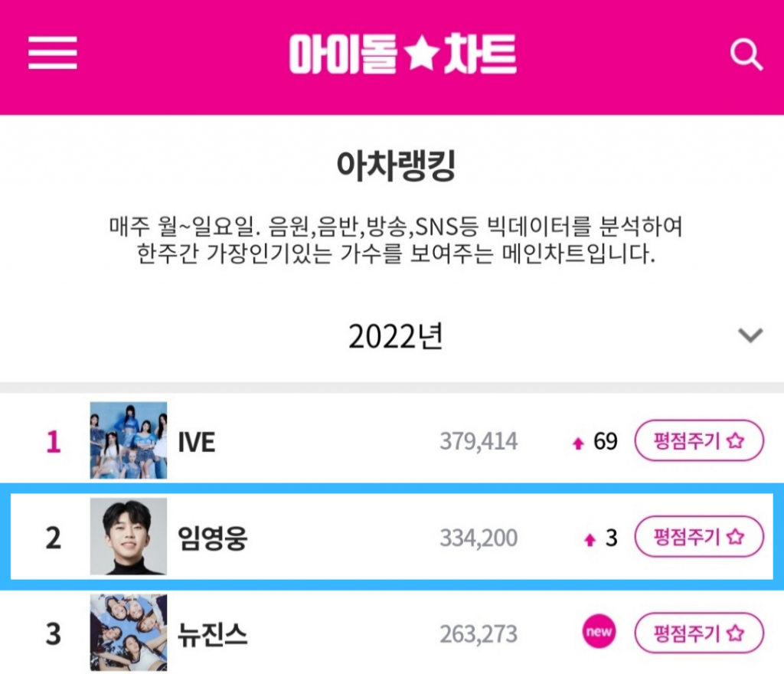This screenshot has width=784, height=674.
Task: Open 뉴진스 group photo thumbnail
Action: coord(128,633)
